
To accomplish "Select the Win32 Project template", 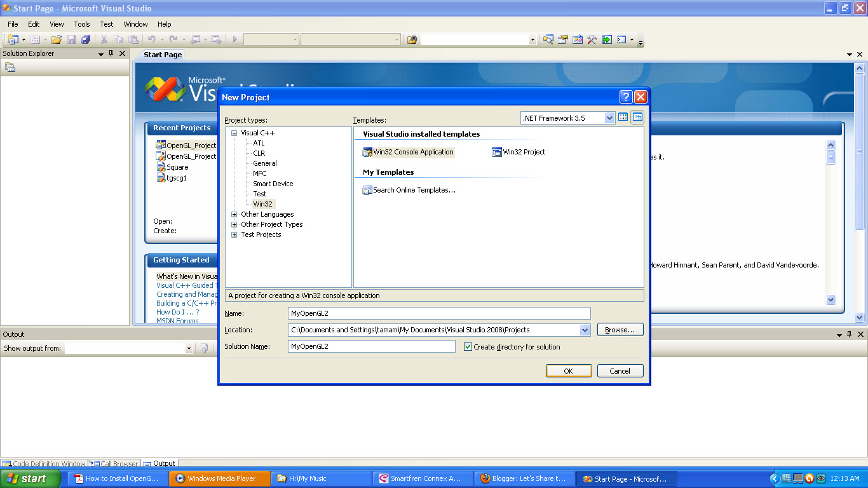I will [x=519, y=152].
